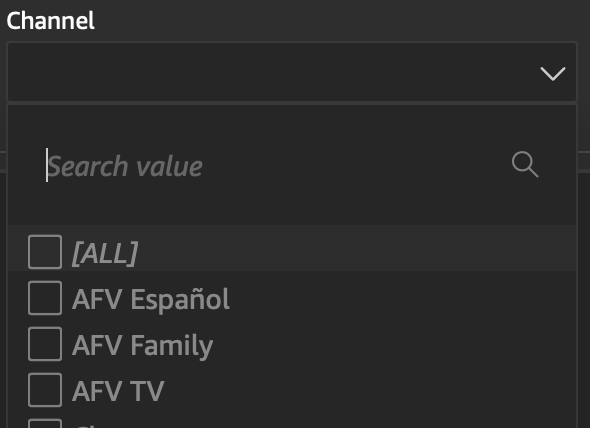Select the AFV TV option text
The height and width of the screenshot is (428, 590).
click(118, 391)
